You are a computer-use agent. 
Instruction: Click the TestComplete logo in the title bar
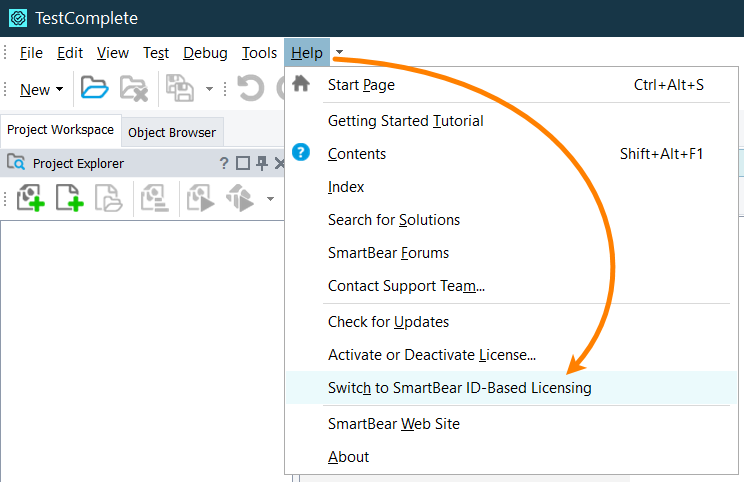17,18
